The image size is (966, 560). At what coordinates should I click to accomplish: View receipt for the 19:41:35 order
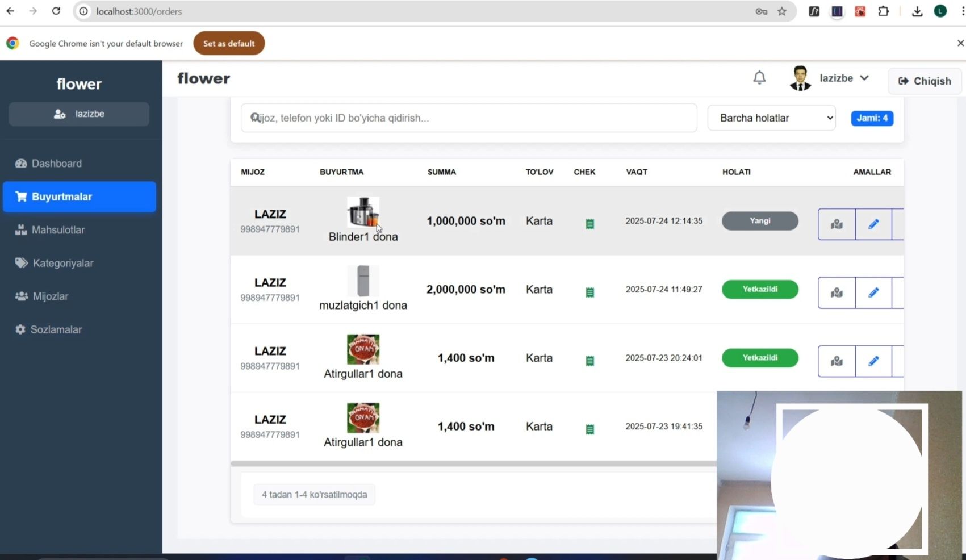tap(590, 429)
